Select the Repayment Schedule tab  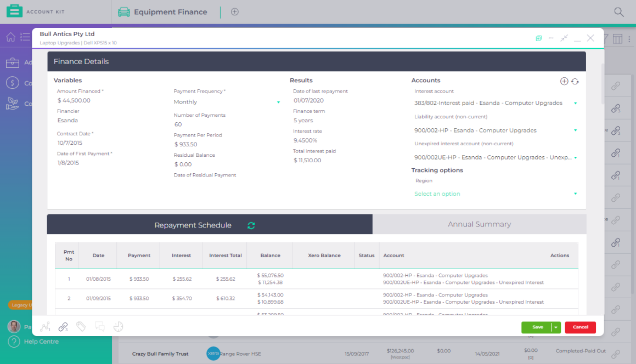point(193,225)
